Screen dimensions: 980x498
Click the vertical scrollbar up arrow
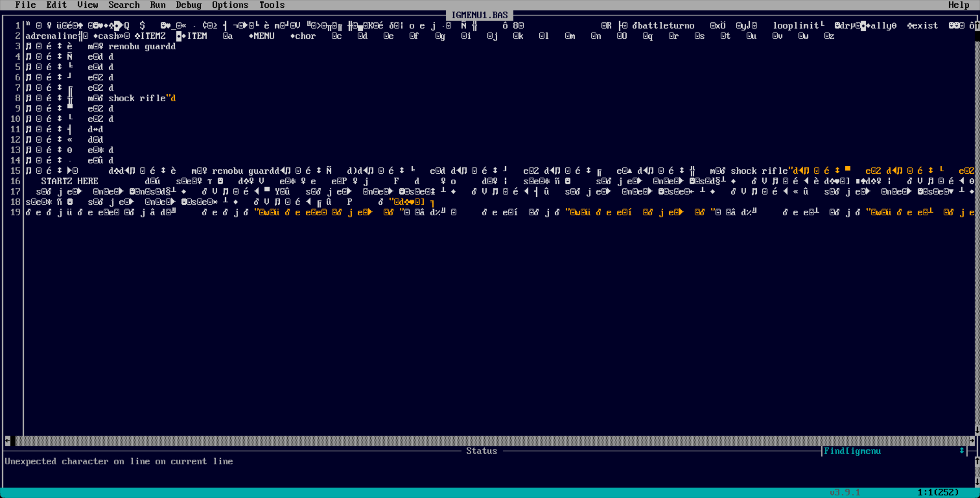coord(977,25)
